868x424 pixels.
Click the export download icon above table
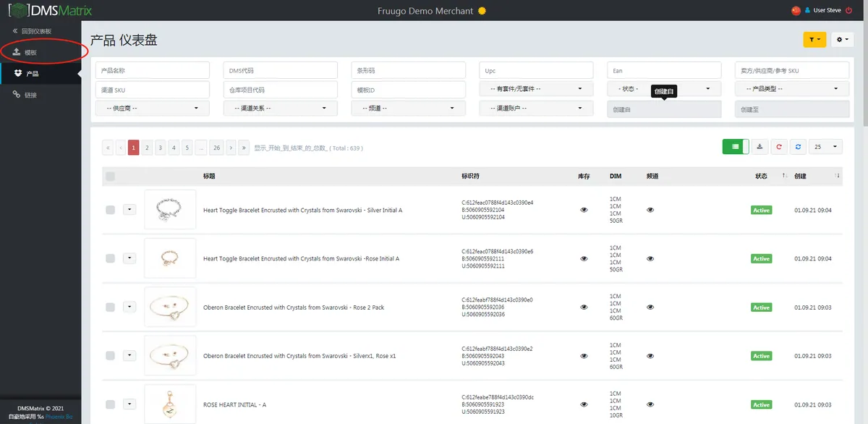[759, 147]
